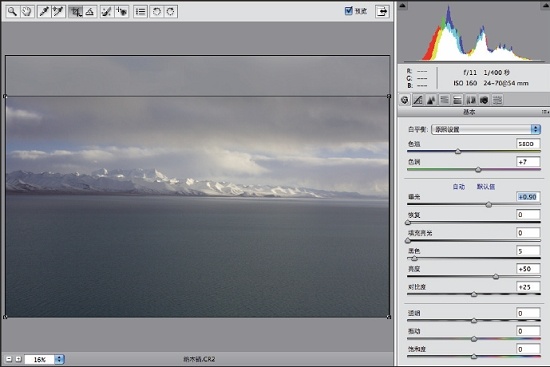Click the bottom-left crop handle

pyautogui.click(x=5, y=317)
